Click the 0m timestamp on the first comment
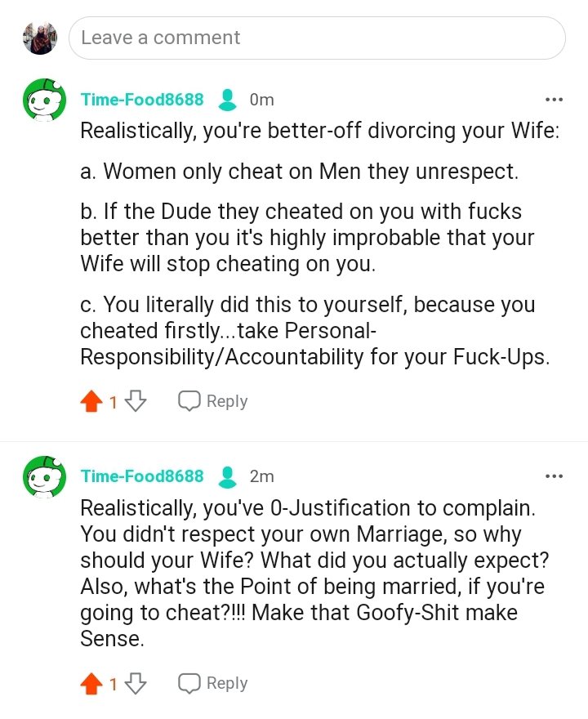The image size is (588, 719). coord(261,100)
